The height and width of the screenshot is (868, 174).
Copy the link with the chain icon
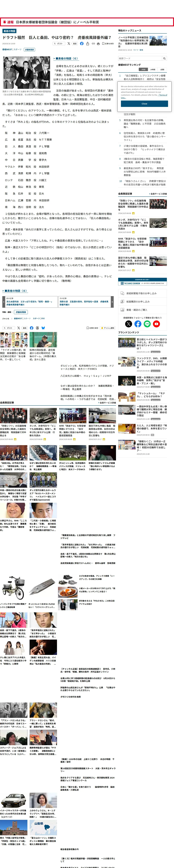93,43
